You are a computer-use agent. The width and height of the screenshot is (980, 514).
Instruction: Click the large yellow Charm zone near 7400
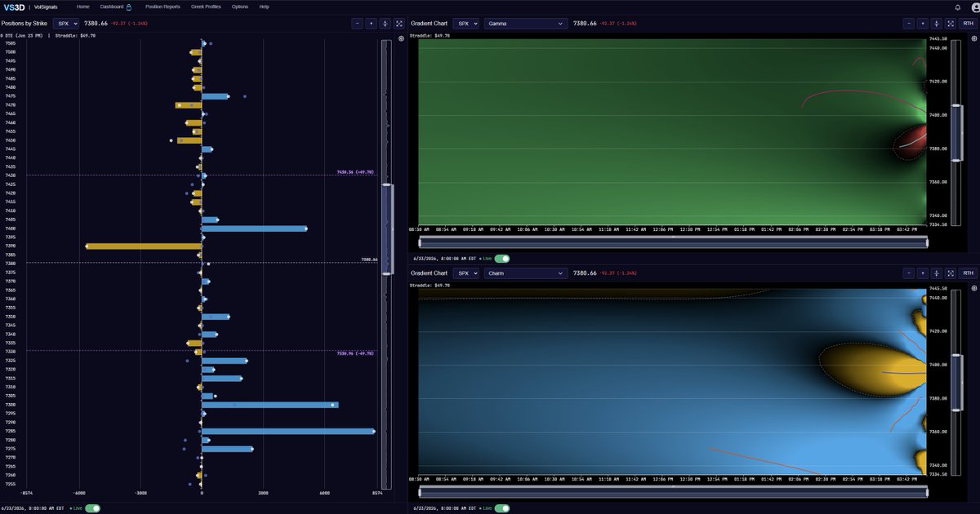click(x=872, y=369)
